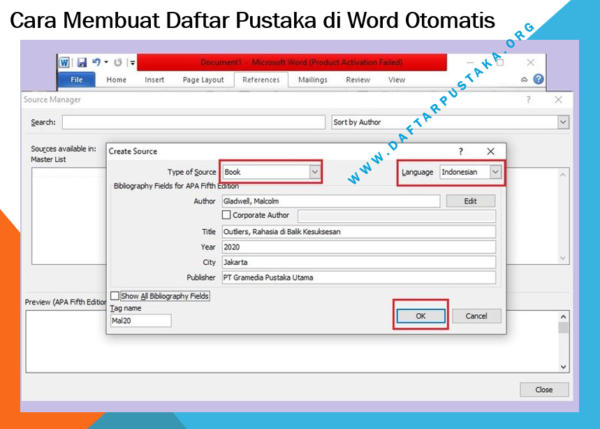Click the Title field containing Outliers
Viewport: 600px width, 429px height.
tap(359, 232)
